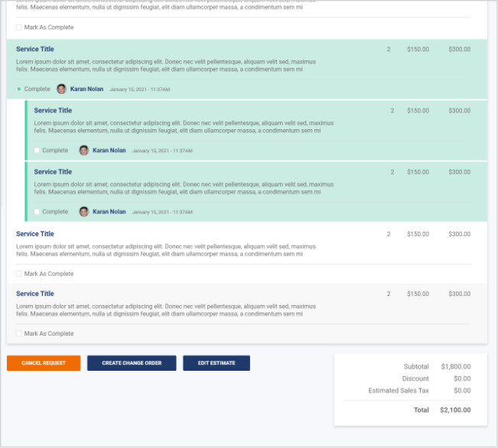498x448 pixels.
Task: Select the Service Title in the bottom gray row
Action: click(35, 294)
